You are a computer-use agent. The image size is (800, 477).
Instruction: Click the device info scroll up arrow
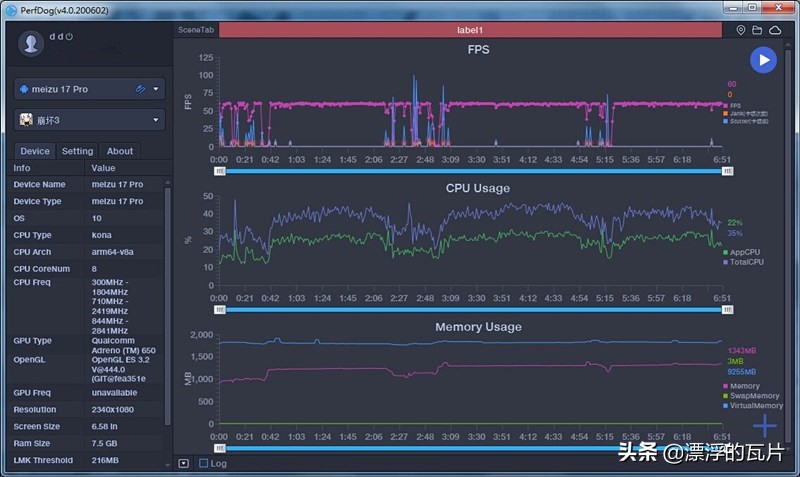point(167,182)
